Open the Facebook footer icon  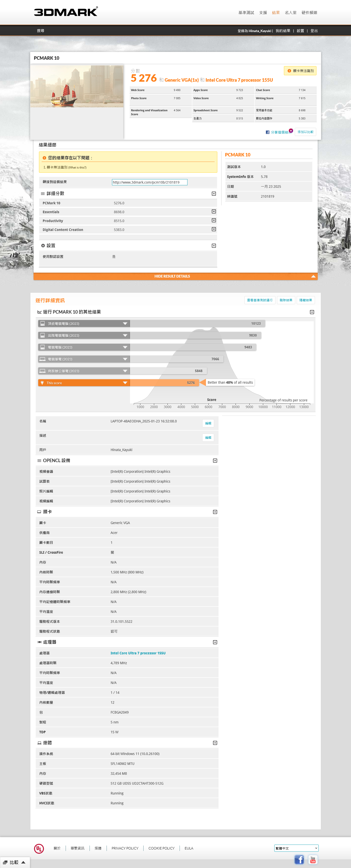[x=299, y=859]
